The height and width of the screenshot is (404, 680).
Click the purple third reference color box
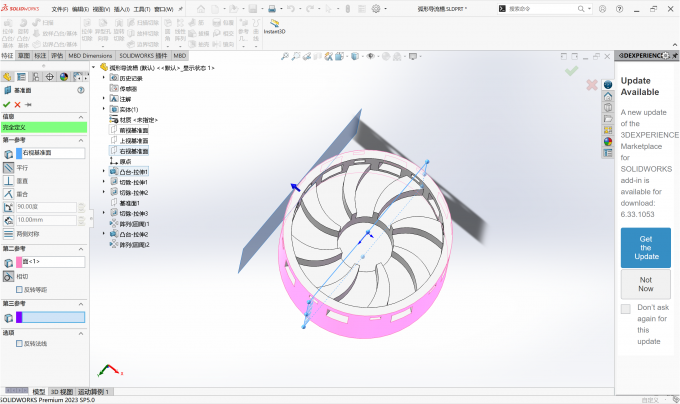[x=19, y=317]
